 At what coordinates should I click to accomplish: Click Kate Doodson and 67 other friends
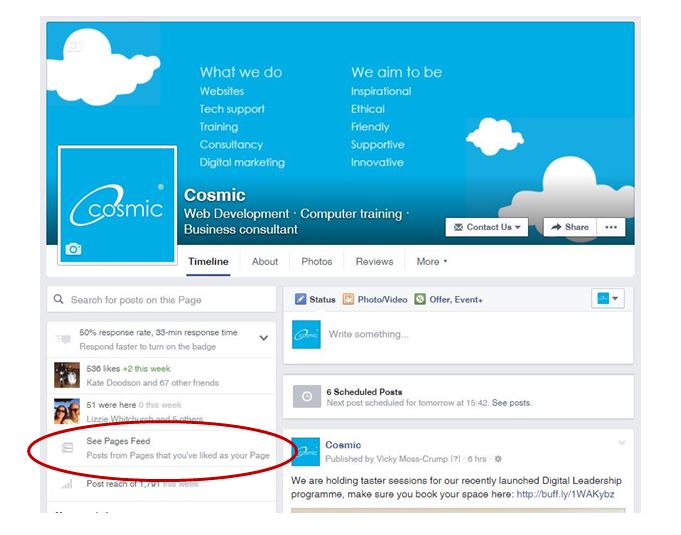152,383
